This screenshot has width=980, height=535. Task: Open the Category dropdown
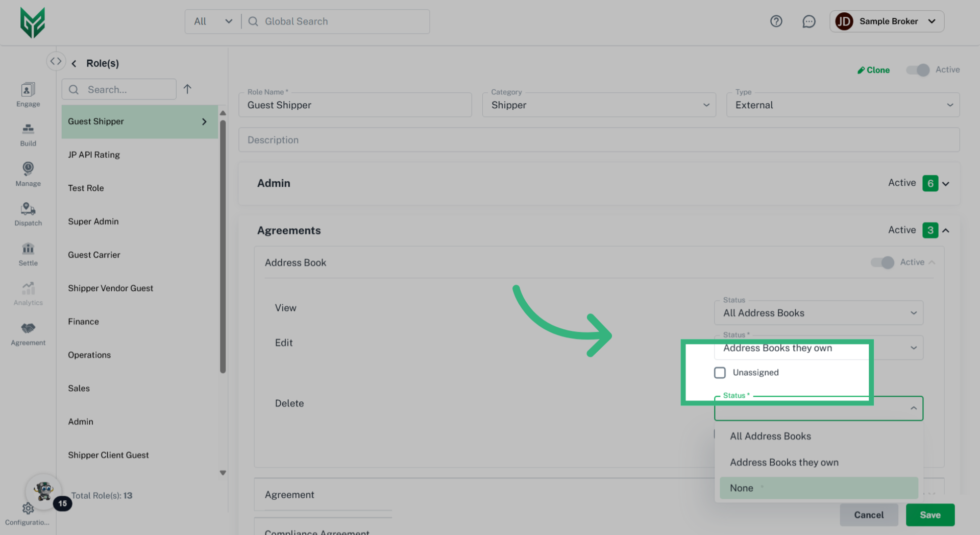pyautogui.click(x=599, y=105)
